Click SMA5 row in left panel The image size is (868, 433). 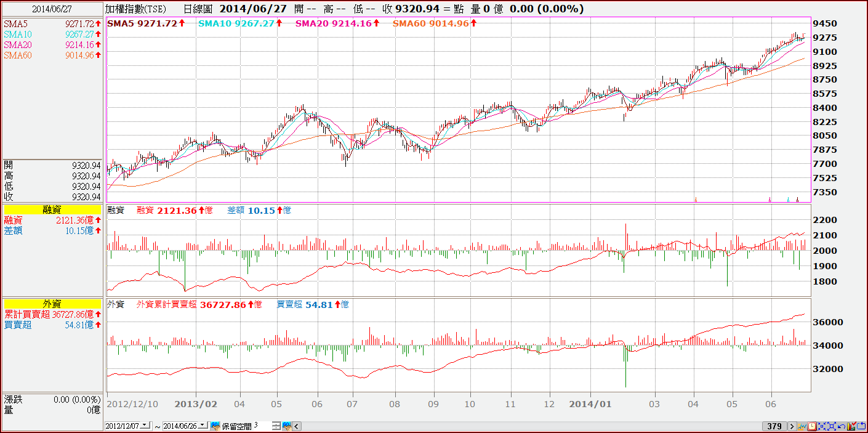pyautogui.click(x=52, y=23)
